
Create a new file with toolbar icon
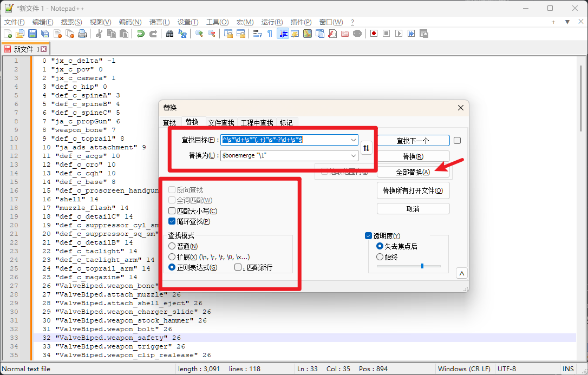[8, 34]
